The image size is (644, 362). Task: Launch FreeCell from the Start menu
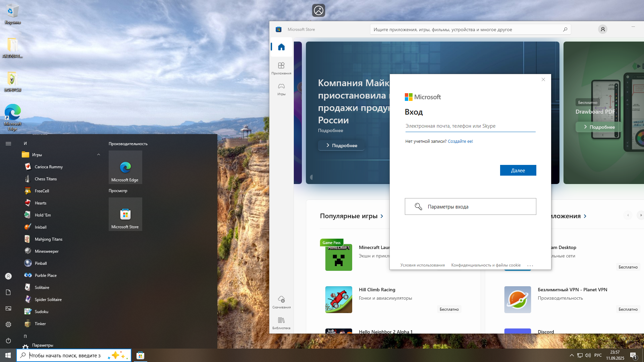pyautogui.click(x=60, y=191)
